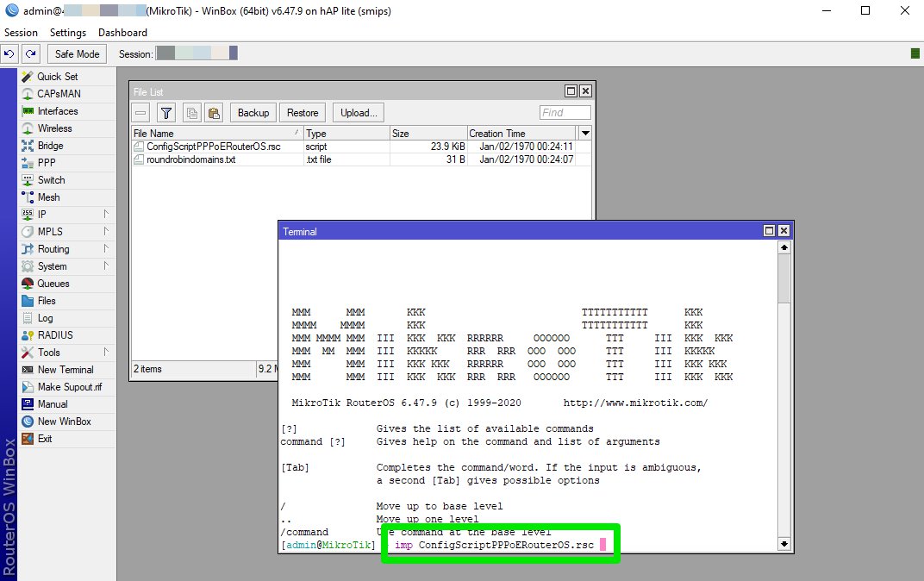The width and height of the screenshot is (924, 581).
Task: Click the undo arrow icon in toolbar
Action: pos(9,53)
